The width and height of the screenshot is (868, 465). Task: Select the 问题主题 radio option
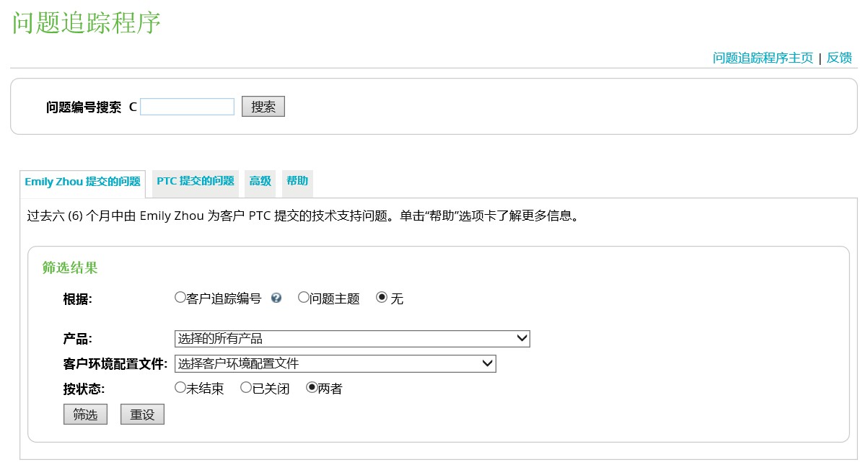tap(304, 298)
